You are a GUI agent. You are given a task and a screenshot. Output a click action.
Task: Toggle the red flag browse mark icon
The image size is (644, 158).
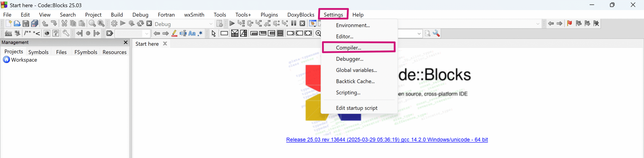570,23
